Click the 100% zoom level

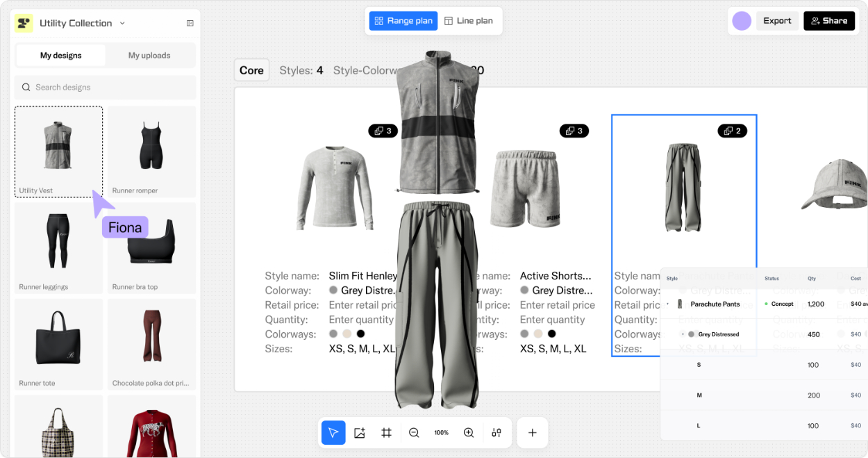coord(442,432)
